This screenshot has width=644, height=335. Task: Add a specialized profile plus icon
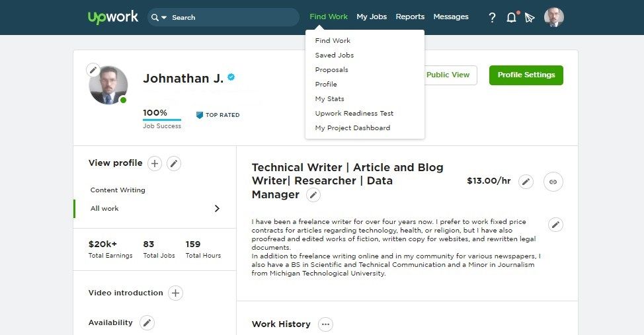(x=155, y=164)
